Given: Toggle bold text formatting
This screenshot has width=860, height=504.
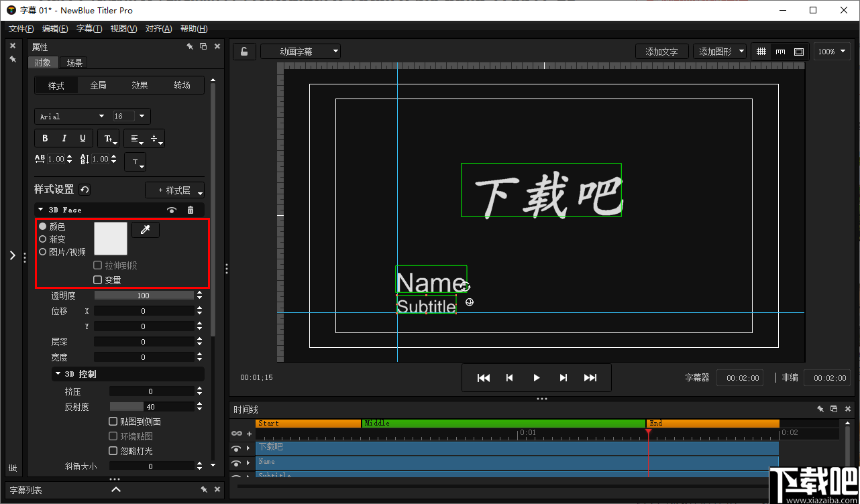Looking at the screenshot, I should pyautogui.click(x=44, y=138).
